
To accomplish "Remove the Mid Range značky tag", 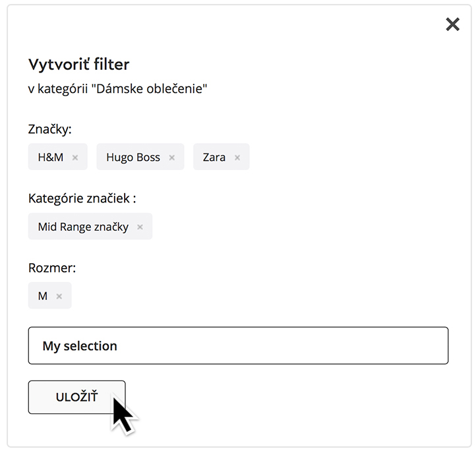I will (x=140, y=227).
